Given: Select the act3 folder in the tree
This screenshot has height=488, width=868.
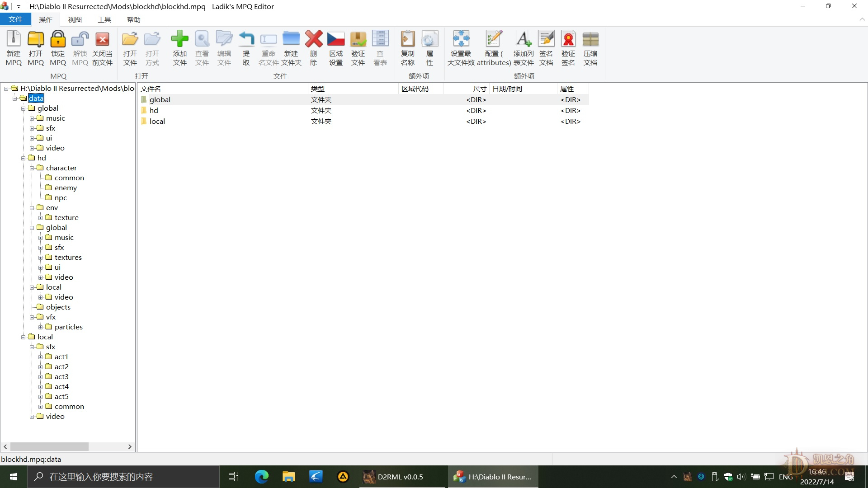Looking at the screenshot, I should [x=61, y=376].
